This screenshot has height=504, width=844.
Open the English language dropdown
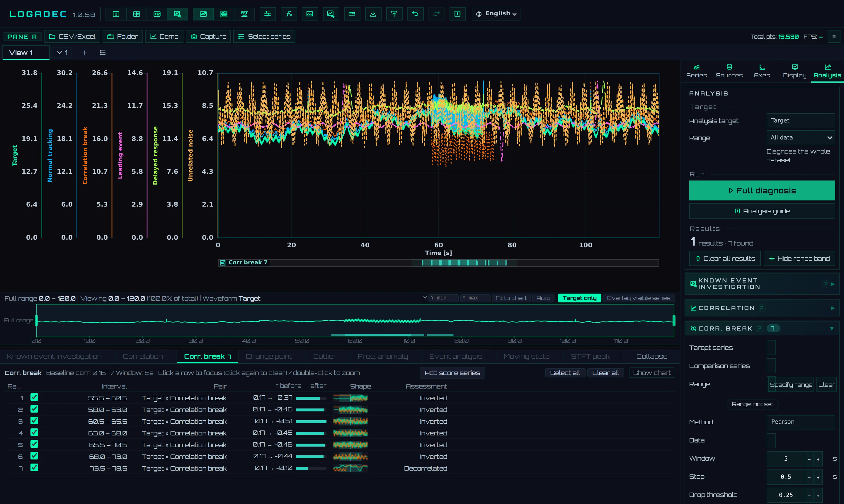tap(496, 14)
